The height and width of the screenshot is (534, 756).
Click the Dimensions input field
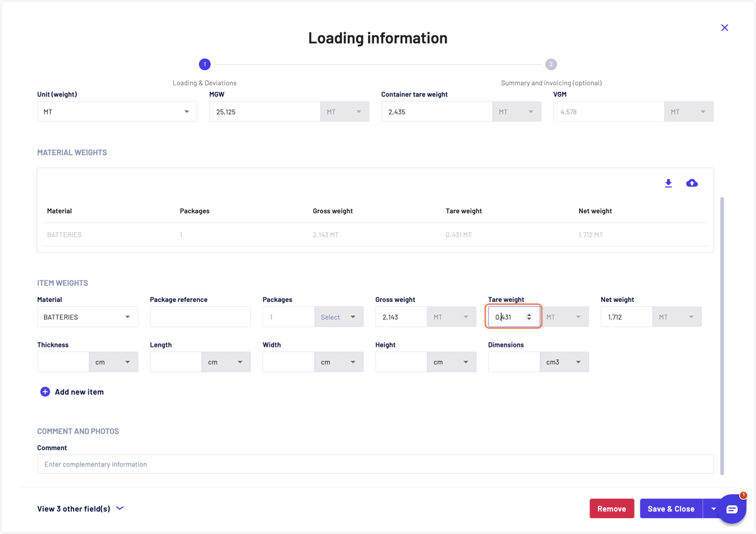point(514,362)
